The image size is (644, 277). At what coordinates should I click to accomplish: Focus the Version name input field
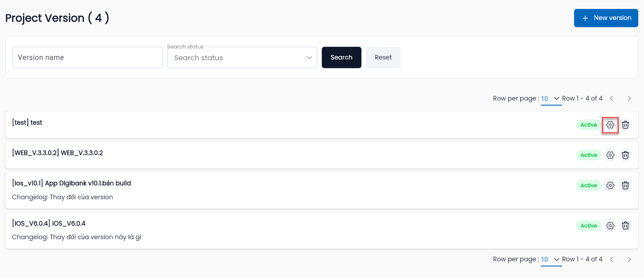(x=87, y=57)
